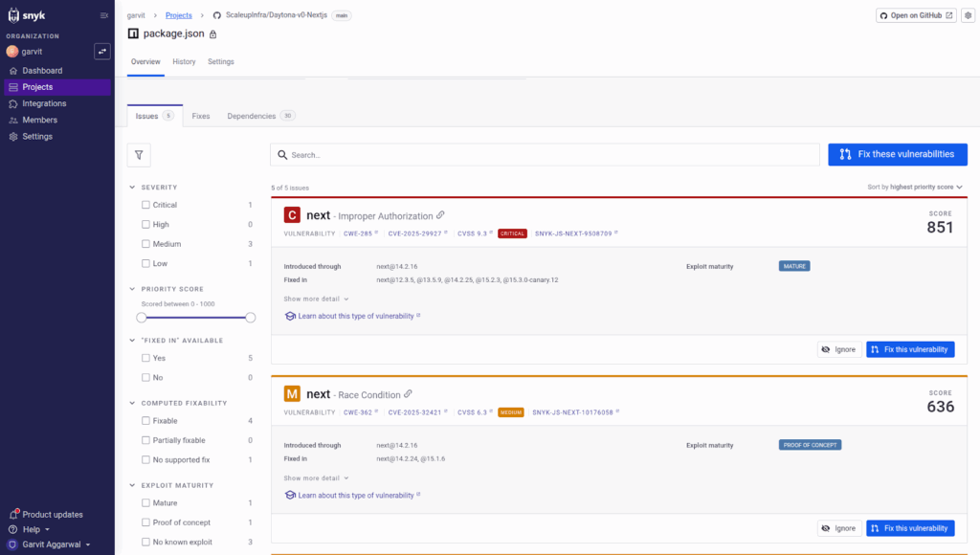Viewport: 980px width, 555px height.
Task: Expand Show more detail for Improper Authorization
Action: pyautogui.click(x=316, y=299)
